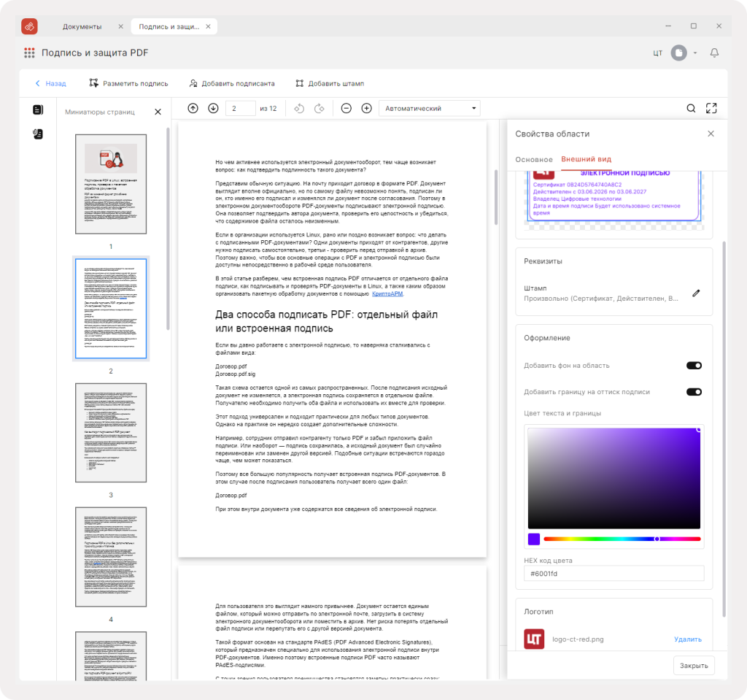The height and width of the screenshot is (700, 747).
Task: Open the КриптоАРМ hyperlink in document
Action: tap(387, 293)
